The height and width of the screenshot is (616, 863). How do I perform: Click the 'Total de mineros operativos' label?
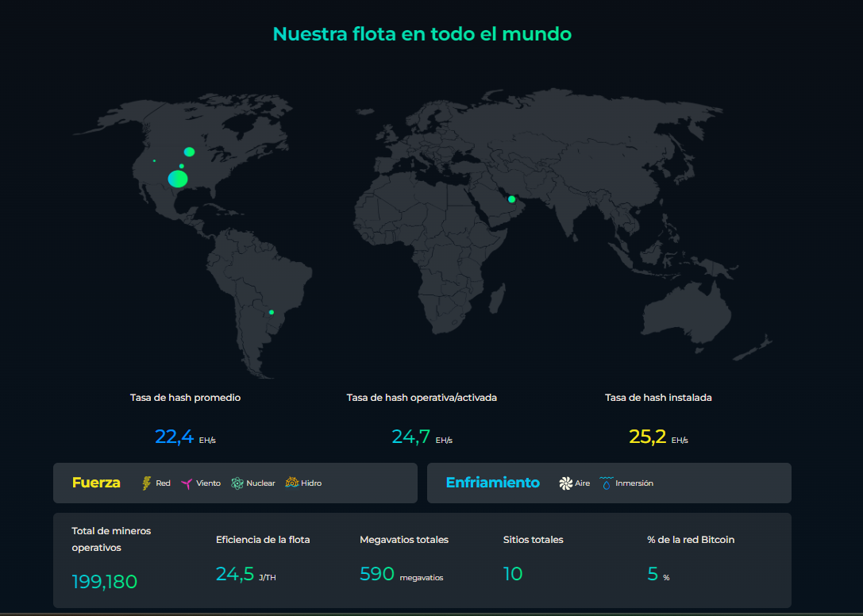pyautogui.click(x=111, y=540)
